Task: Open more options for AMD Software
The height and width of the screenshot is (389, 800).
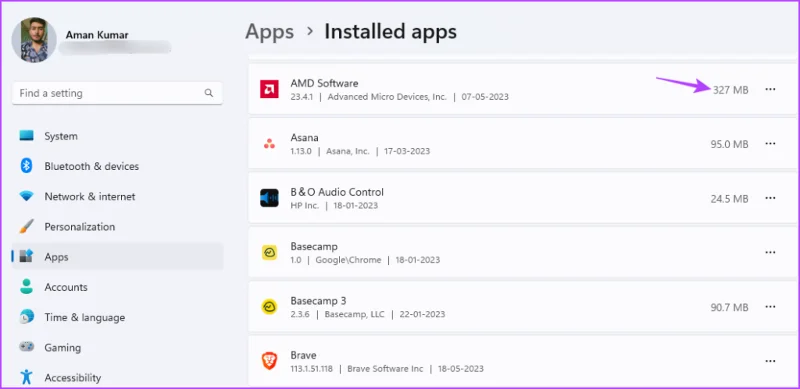Action: (x=770, y=89)
